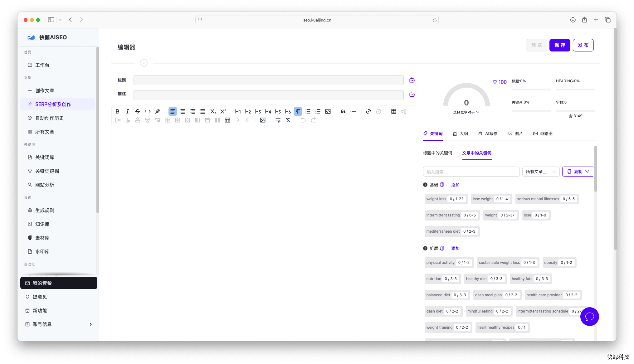The width and height of the screenshot is (634, 364).
Task: Apply strikethrough formatting
Action: pos(138,111)
